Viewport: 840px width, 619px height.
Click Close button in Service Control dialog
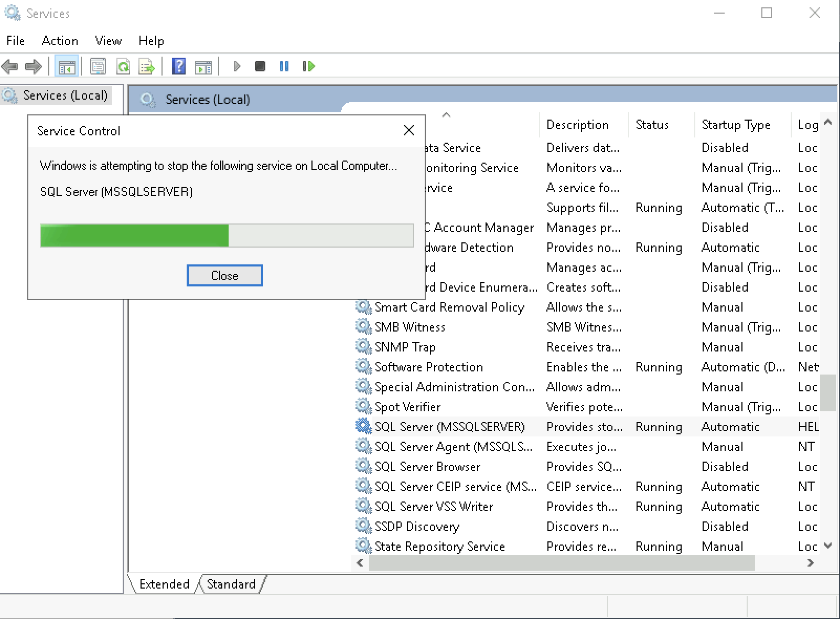coord(224,275)
